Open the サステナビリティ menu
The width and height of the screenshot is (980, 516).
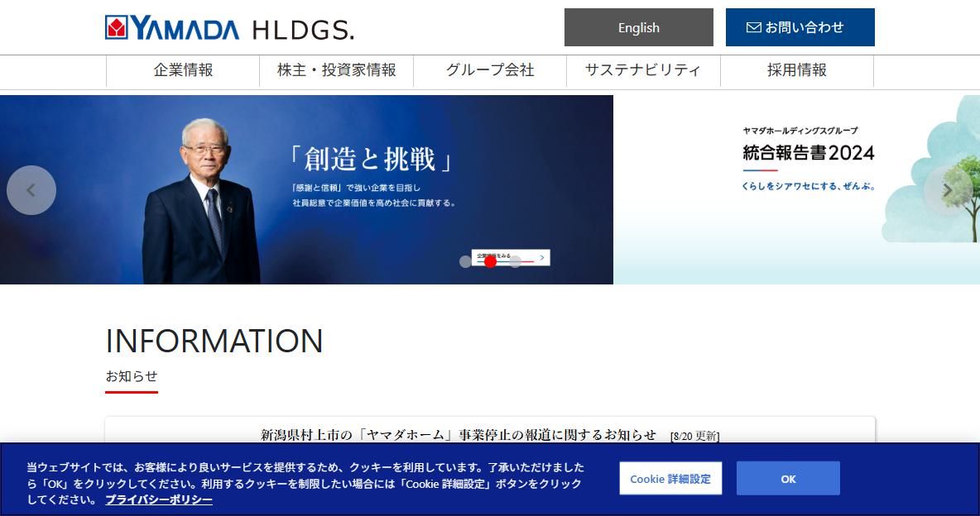point(643,70)
